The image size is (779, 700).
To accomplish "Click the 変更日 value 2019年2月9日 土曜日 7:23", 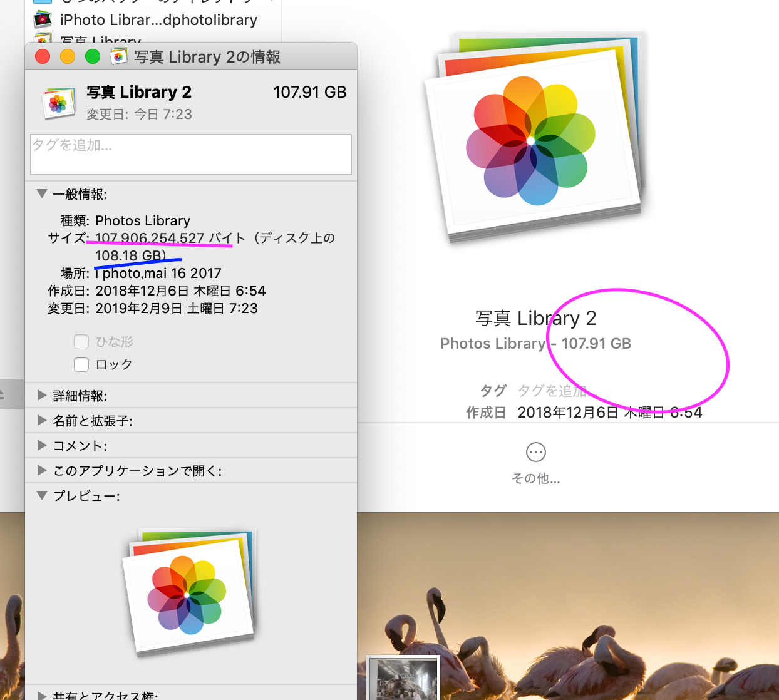I will coord(177,308).
